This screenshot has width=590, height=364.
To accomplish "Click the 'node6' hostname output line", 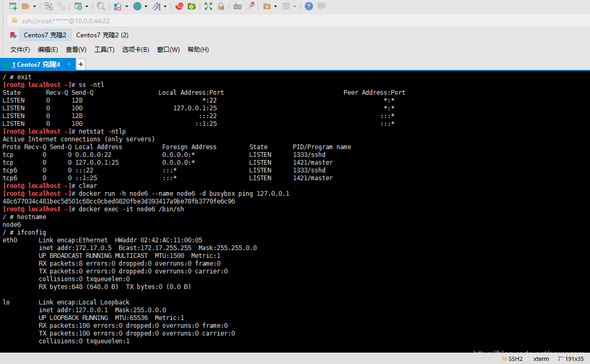I will click(11, 225).
